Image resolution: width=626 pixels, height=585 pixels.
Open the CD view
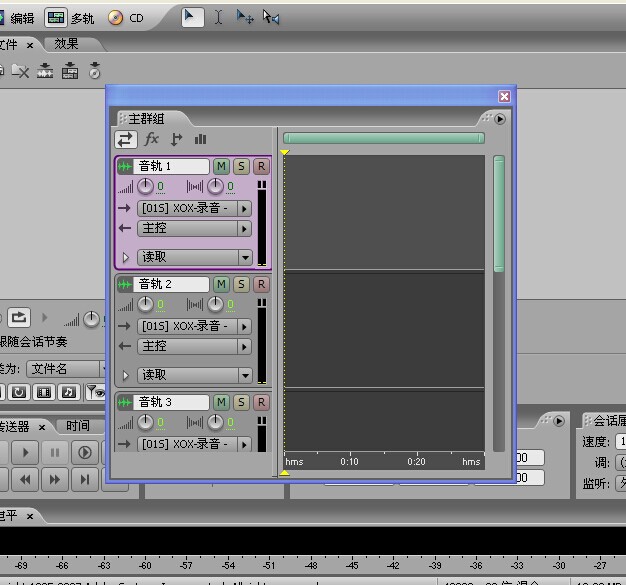[x=126, y=18]
